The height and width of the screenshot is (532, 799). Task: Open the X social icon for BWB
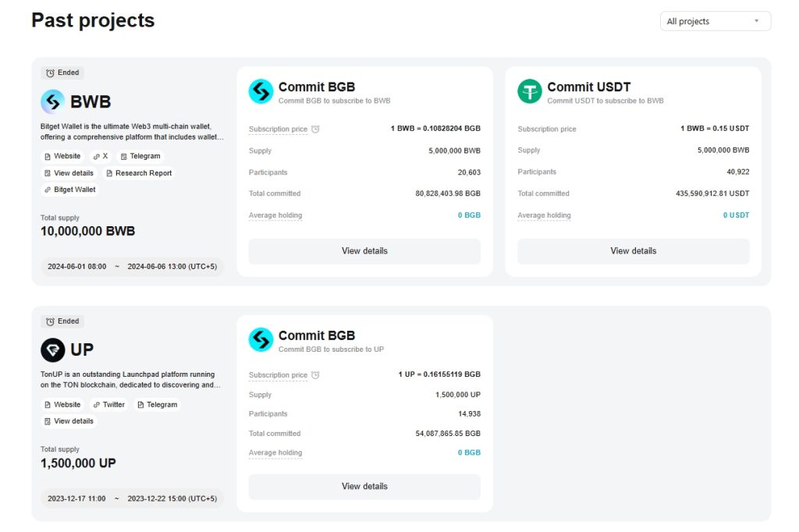click(98, 156)
